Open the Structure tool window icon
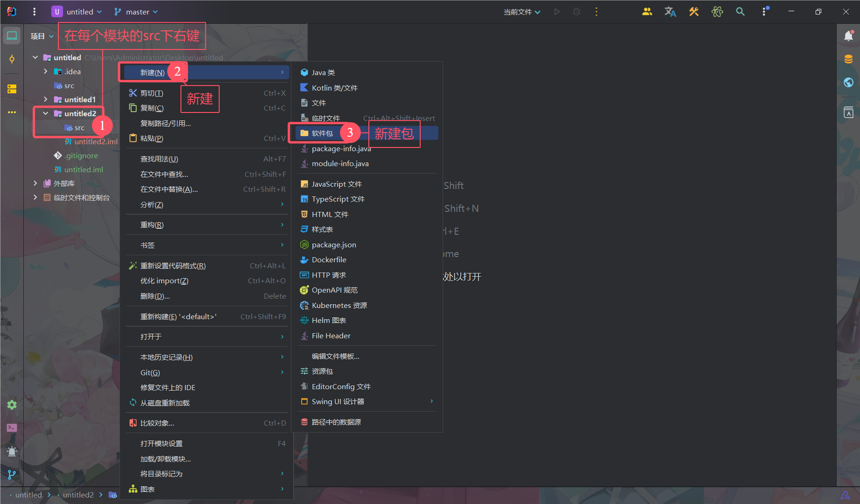860x504 pixels. click(x=12, y=89)
